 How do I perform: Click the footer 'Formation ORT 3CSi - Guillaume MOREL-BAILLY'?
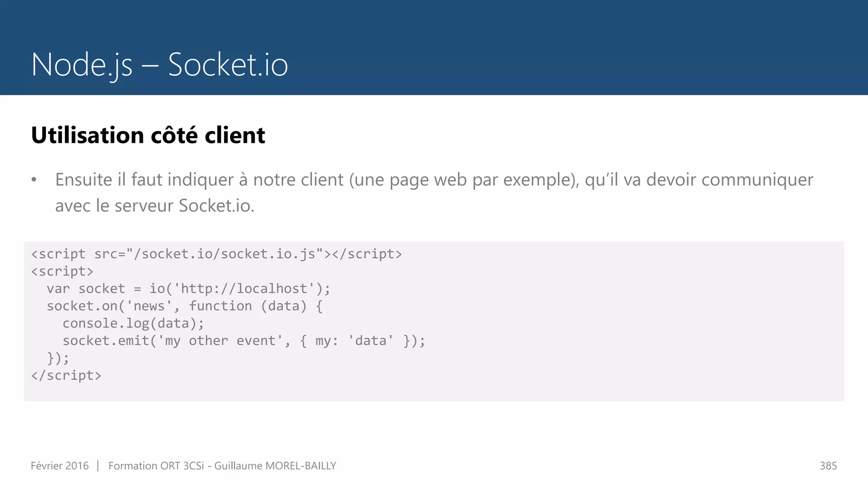[x=222, y=466]
